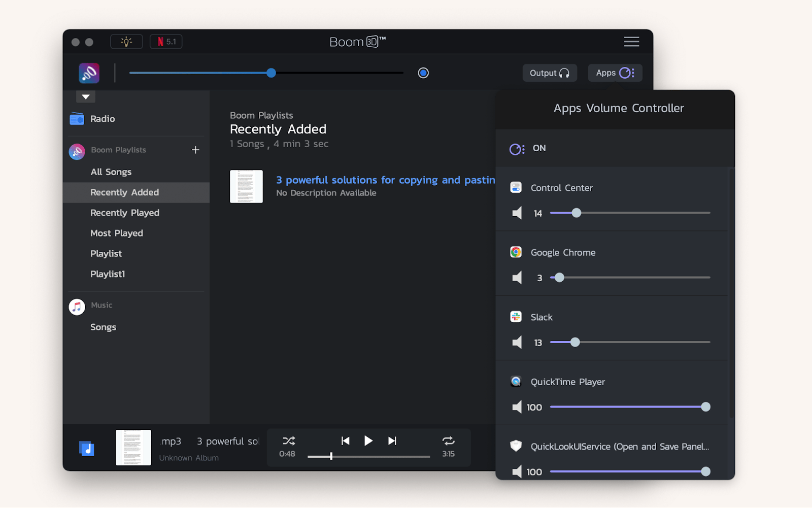Click the 'Unknown Album' label

(x=189, y=458)
